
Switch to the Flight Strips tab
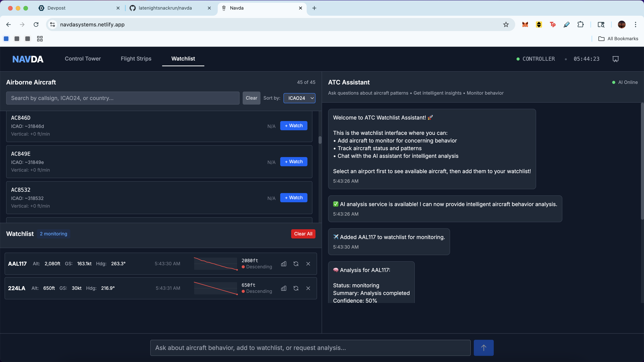(x=136, y=59)
